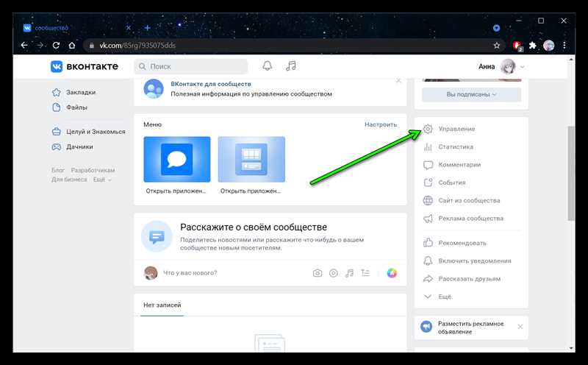This screenshot has height=365, width=588.
Task: Click the Рекомендовать thumbs-up icon
Action: point(428,243)
